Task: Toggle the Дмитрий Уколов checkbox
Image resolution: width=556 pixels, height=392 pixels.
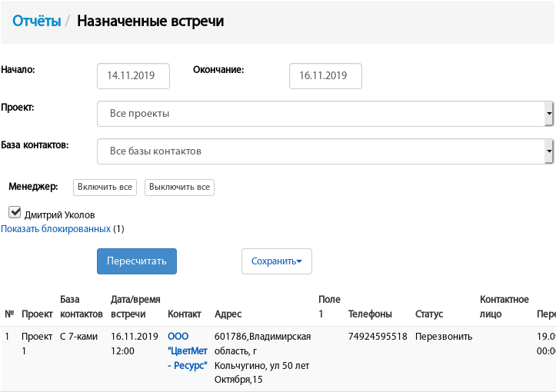Action: (x=15, y=212)
